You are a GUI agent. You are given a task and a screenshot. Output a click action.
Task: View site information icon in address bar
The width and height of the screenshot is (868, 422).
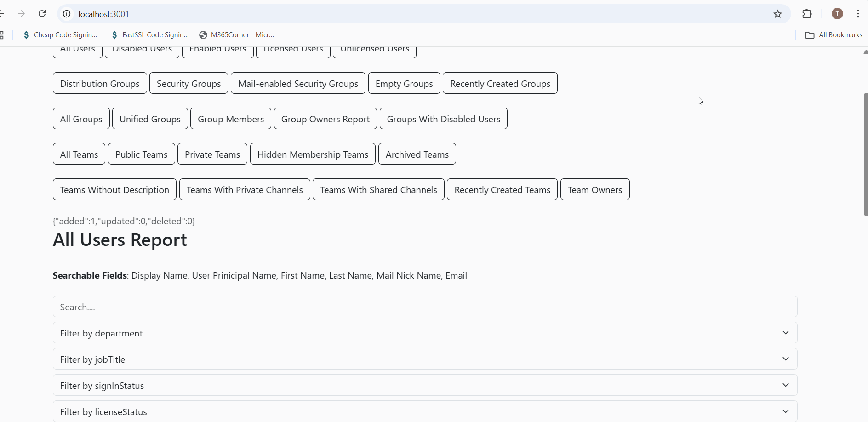[x=67, y=14]
